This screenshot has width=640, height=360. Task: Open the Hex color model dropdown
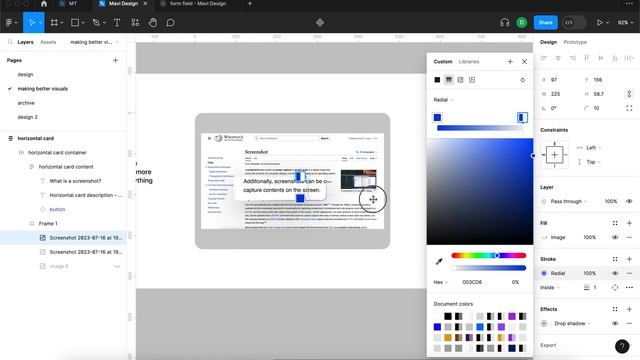point(440,282)
